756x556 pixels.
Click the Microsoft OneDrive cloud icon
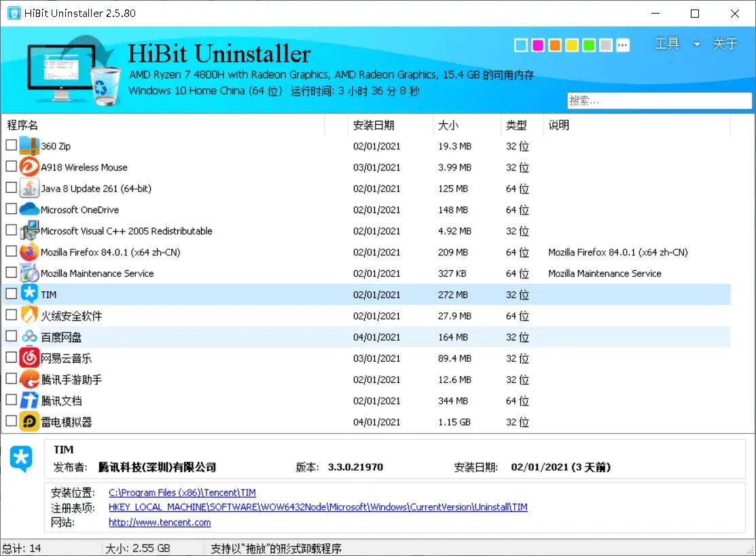[x=29, y=209]
